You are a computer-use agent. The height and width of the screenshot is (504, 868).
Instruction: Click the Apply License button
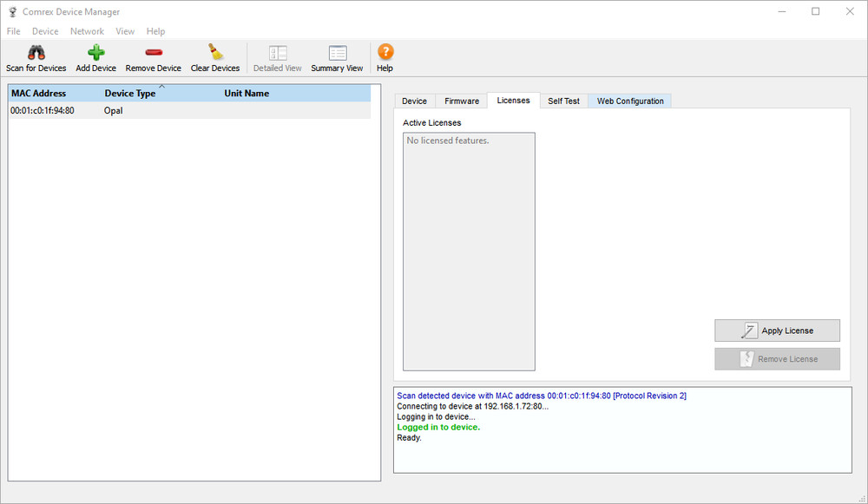coord(777,331)
